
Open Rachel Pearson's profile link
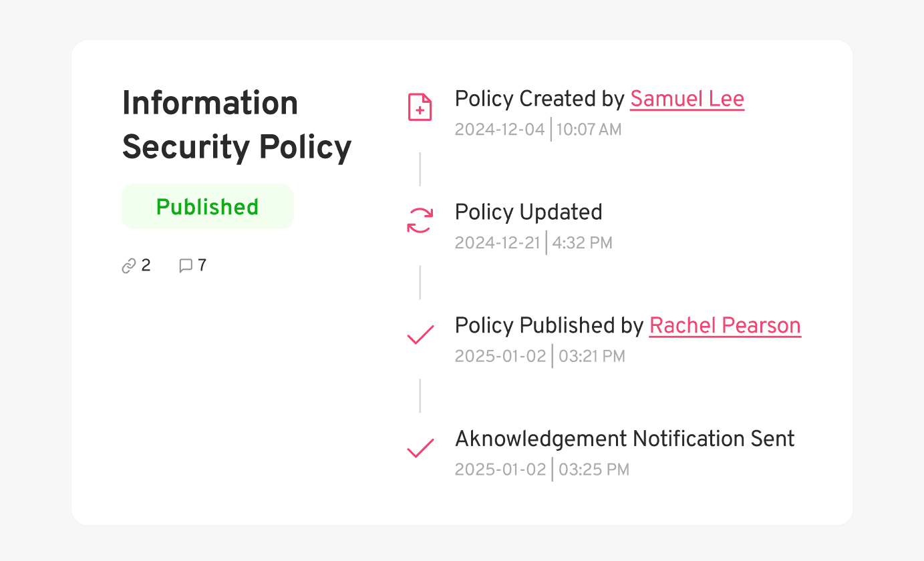(725, 325)
